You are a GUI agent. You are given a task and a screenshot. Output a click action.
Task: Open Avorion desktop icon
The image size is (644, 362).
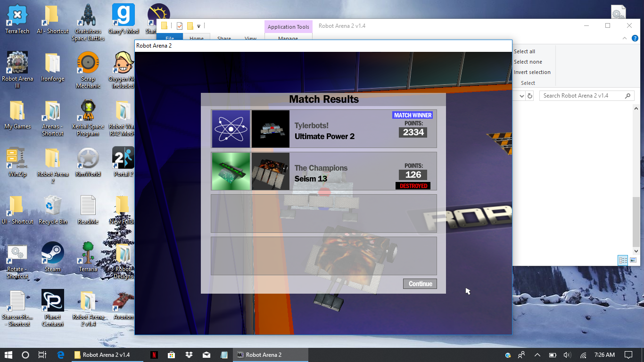tap(124, 305)
